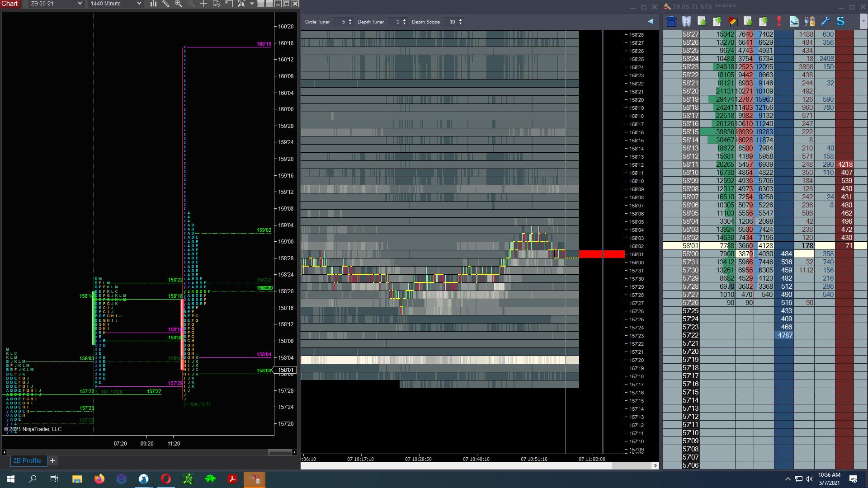
Task: Click the second green up-arrow document icon
Action: pyautogui.click(x=748, y=21)
